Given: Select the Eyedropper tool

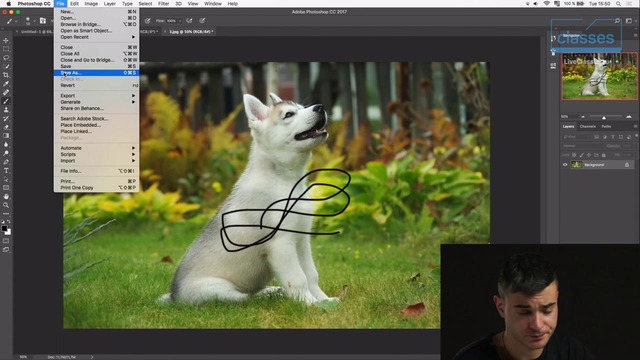Looking at the screenshot, I should click(x=6, y=84).
